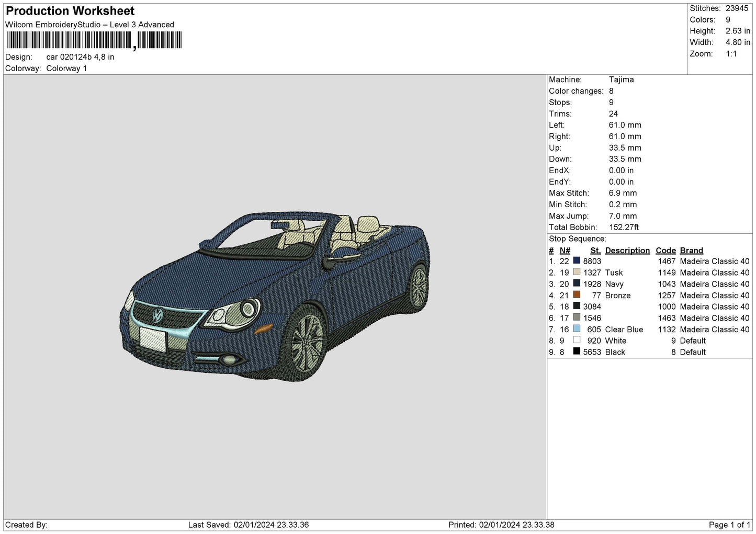
Task: Click 'Madeira Classic 40' in the Clear Blue row
Action: 715,330
